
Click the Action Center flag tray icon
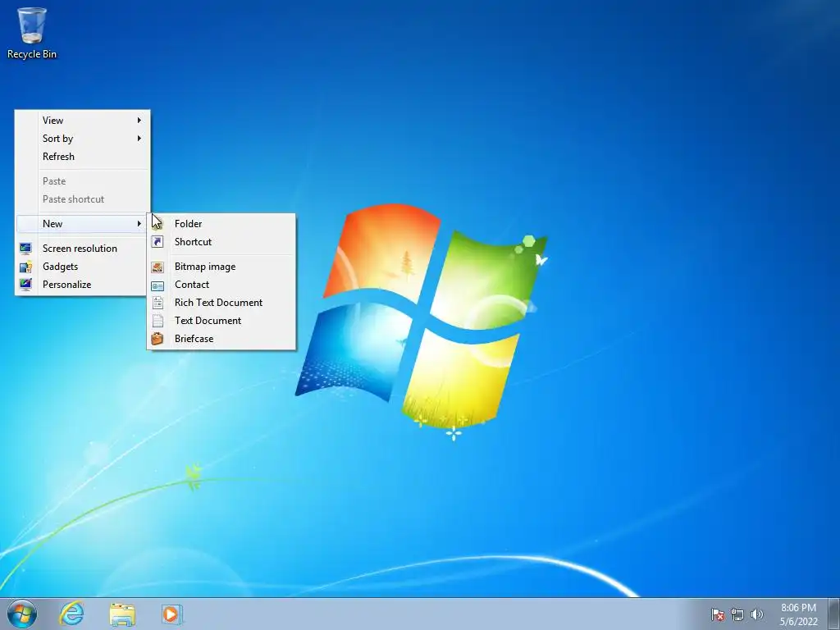[x=717, y=614]
